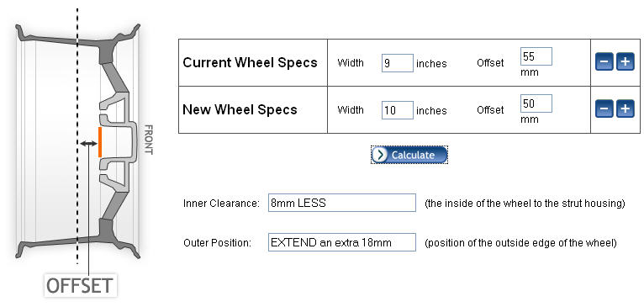Select the Current Wheel width input field
The width and height of the screenshot is (644, 307).
coord(397,63)
